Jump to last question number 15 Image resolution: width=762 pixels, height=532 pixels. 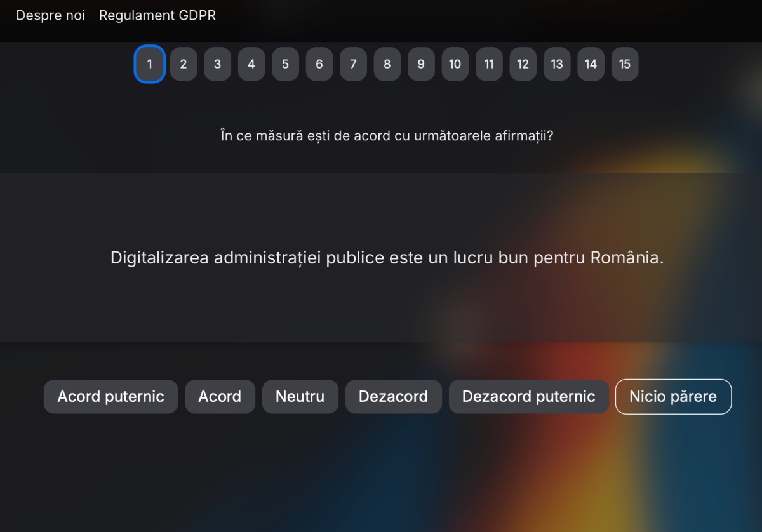tap(625, 64)
